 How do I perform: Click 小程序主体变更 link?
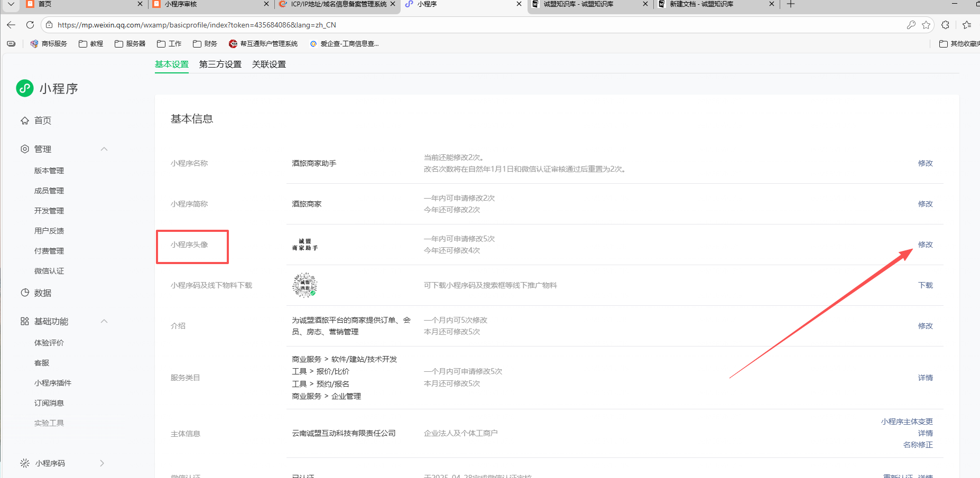click(x=907, y=421)
